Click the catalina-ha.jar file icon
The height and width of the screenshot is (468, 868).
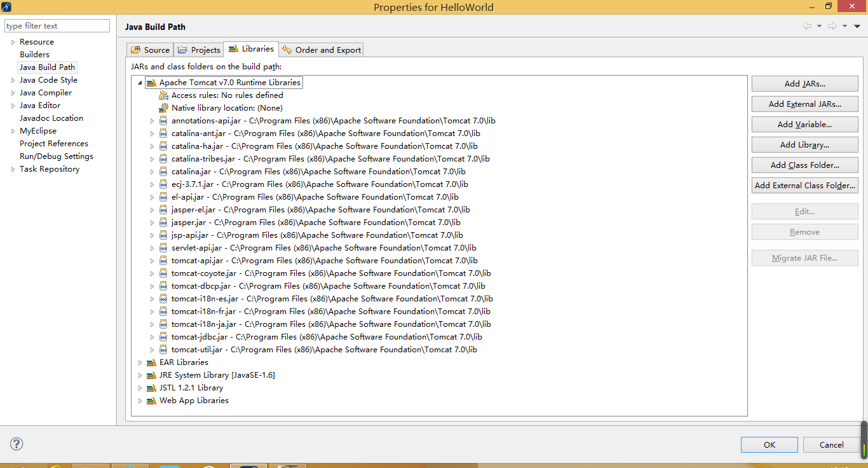tap(163, 146)
